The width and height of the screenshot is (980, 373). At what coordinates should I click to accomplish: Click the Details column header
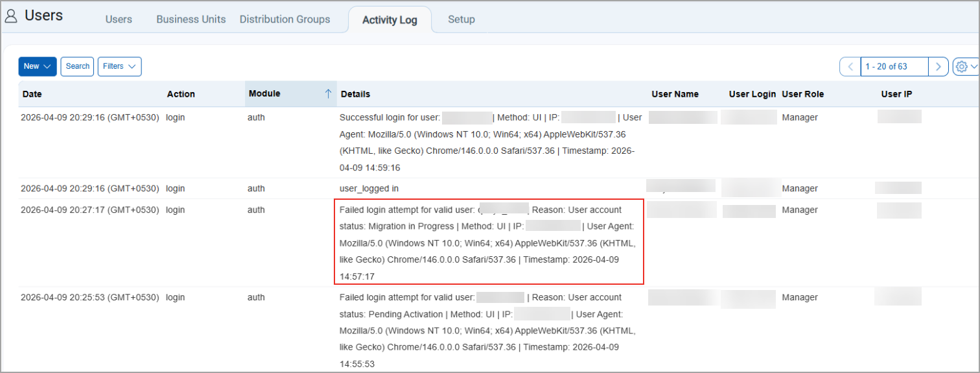click(355, 94)
